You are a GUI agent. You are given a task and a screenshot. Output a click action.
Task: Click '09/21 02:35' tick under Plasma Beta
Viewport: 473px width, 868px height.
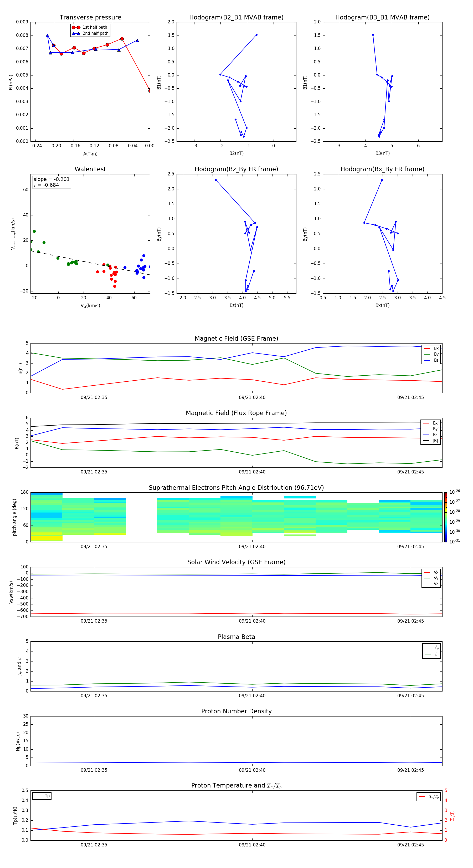point(94,696)
